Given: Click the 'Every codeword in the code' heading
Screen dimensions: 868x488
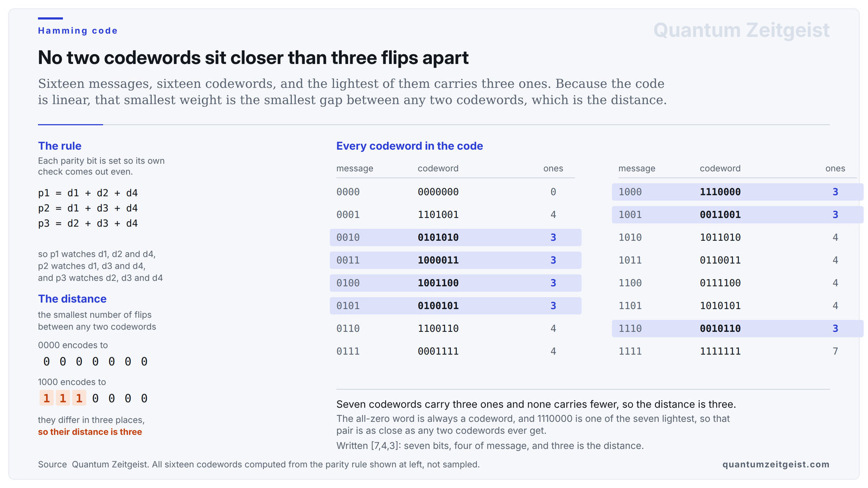Looking at the screenshot, I should 410,146.
